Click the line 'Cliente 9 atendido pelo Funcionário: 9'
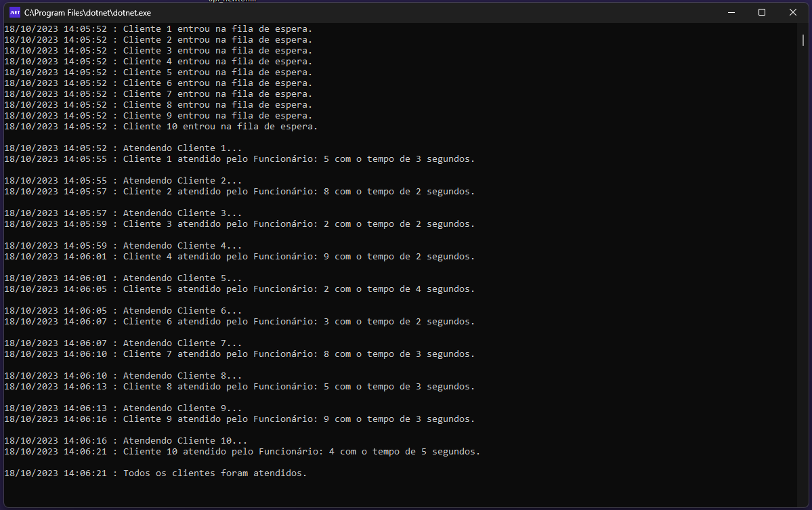Screen dimensions: 812x510 (239, 421)
